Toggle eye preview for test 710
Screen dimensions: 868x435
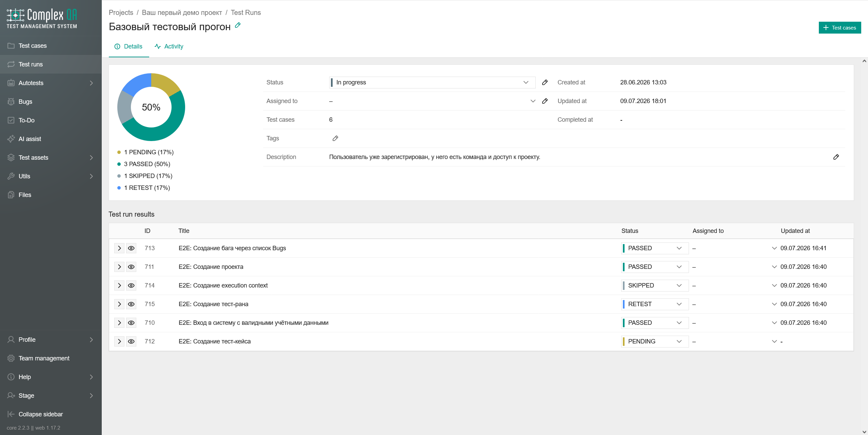tap(131, 323)
